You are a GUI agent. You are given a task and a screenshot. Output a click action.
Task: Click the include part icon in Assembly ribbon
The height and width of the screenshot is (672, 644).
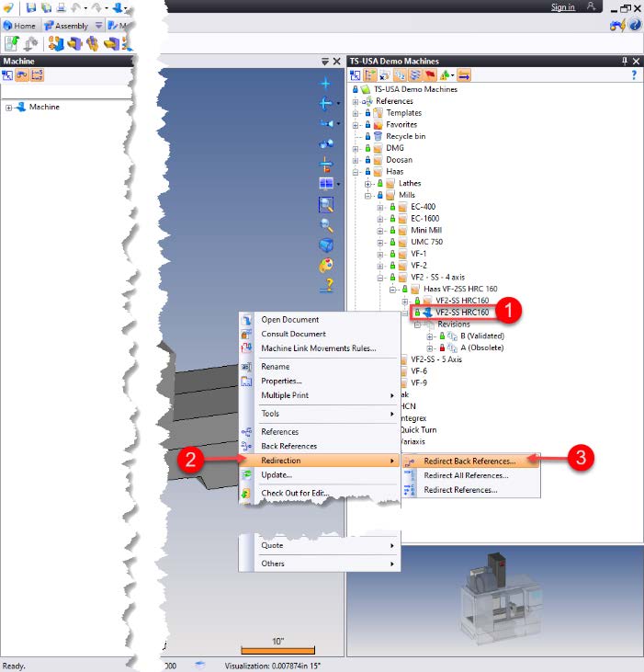pyautogui.click(x=56, y=43)
